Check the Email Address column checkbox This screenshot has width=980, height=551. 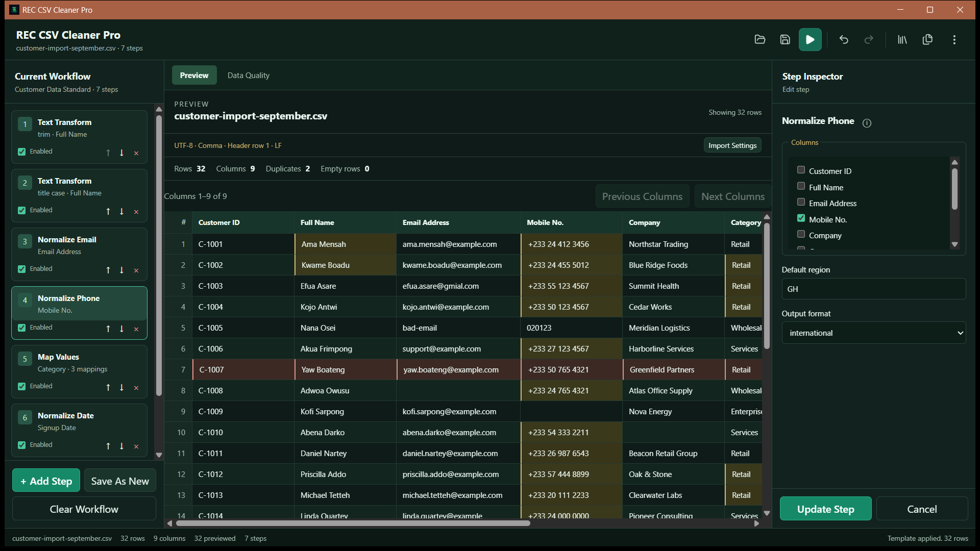point(801,202)
